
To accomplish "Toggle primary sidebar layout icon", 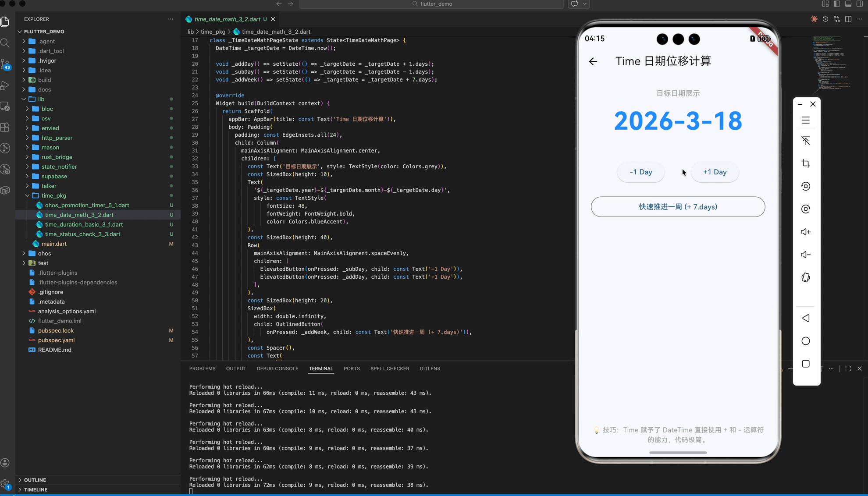I will click(x=836, y=4).
